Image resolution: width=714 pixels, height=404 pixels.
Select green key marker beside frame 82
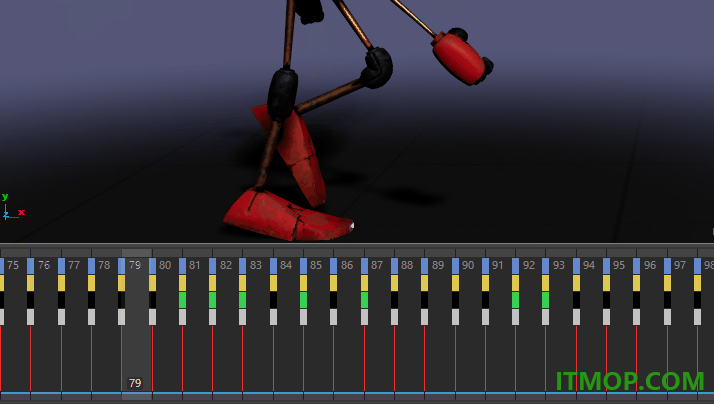point(213,300)
